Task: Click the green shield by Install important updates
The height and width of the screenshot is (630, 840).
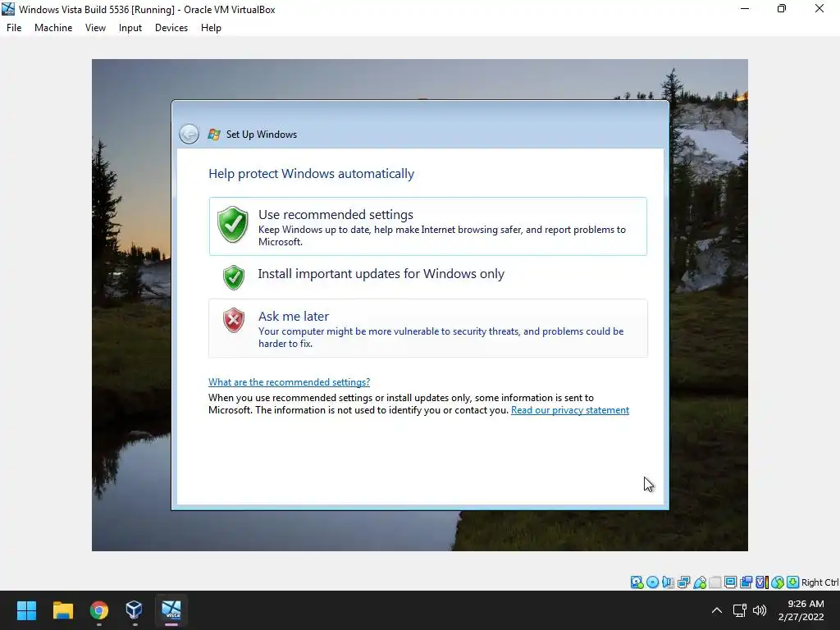Action: [234, 277]
